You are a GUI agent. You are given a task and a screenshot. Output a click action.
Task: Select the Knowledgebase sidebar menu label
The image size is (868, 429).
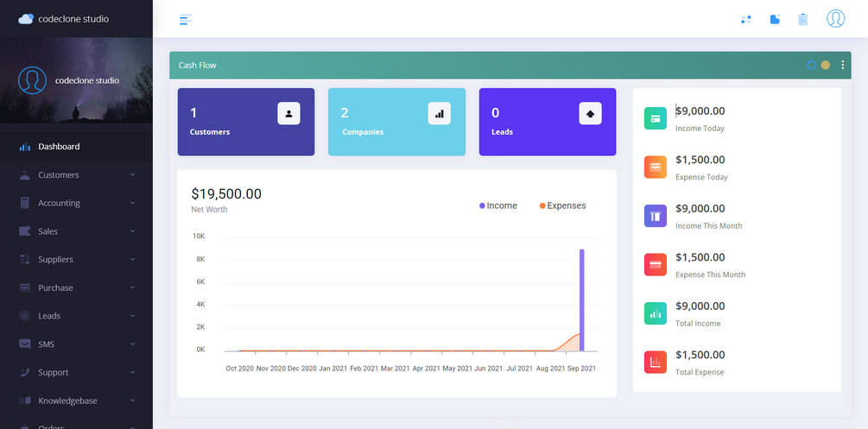point(67,401)
